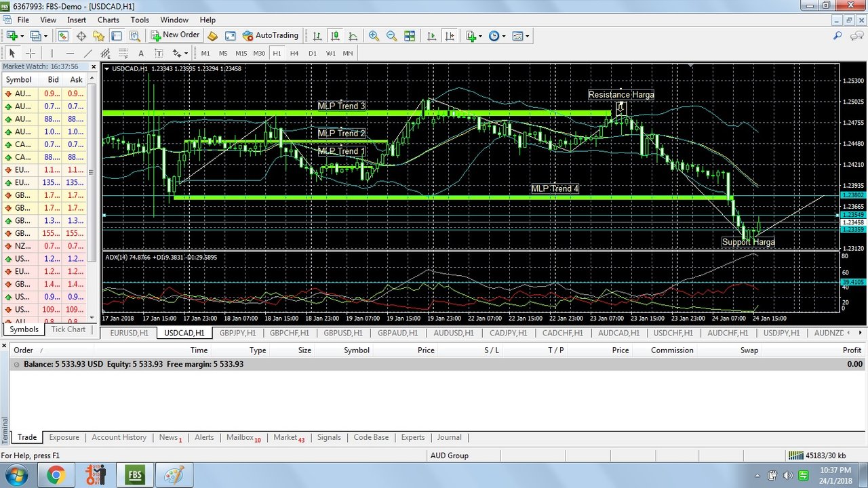The width and height of the screenshot is (868, 488).
Task: Select the crosshair cursor tool
Action: tap(31, 53)
